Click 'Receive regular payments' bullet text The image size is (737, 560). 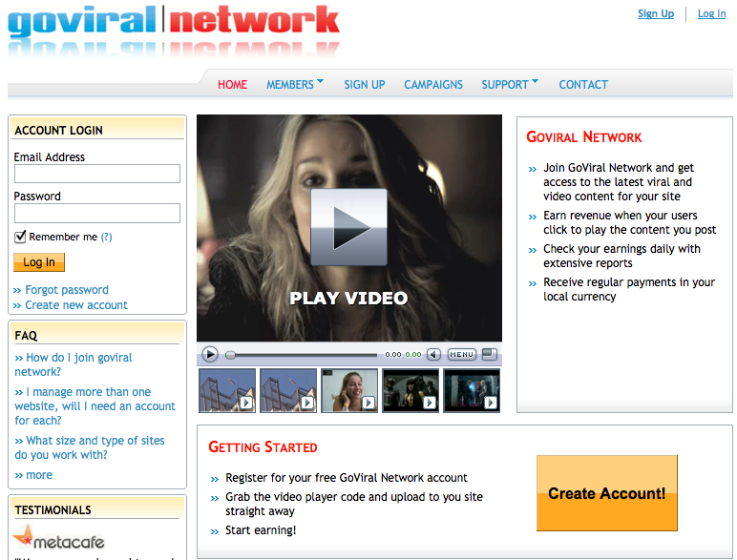pos(629,289)
